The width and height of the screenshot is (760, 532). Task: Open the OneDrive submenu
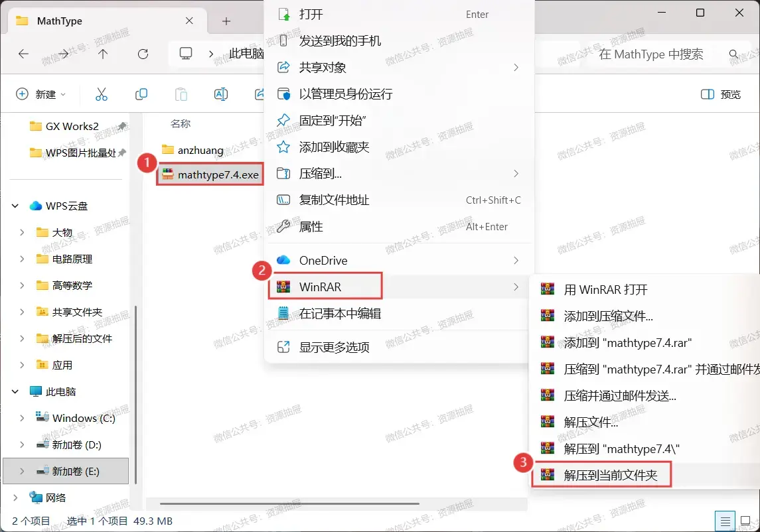point(399,261)
